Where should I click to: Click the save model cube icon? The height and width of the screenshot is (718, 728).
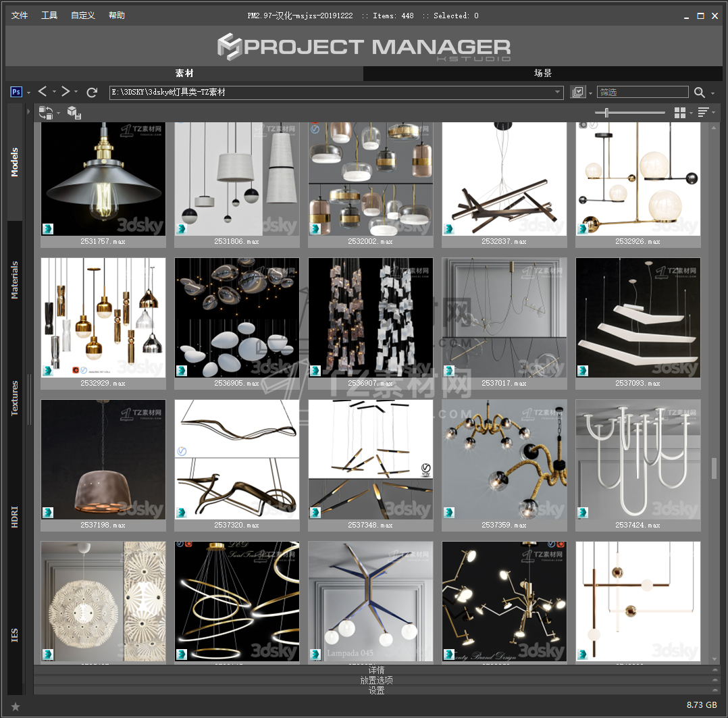[x=74, y=112]
